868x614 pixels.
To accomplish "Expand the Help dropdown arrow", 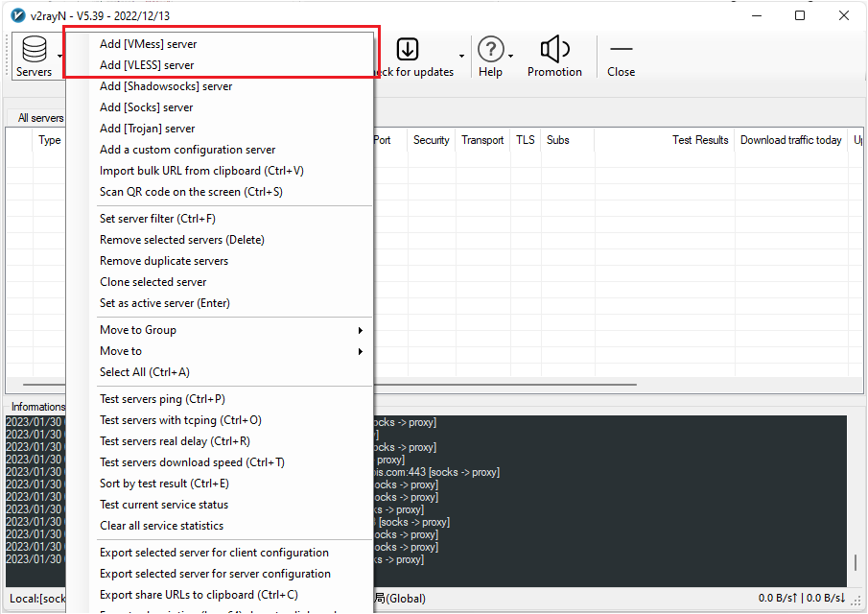I will click(510, 56).
